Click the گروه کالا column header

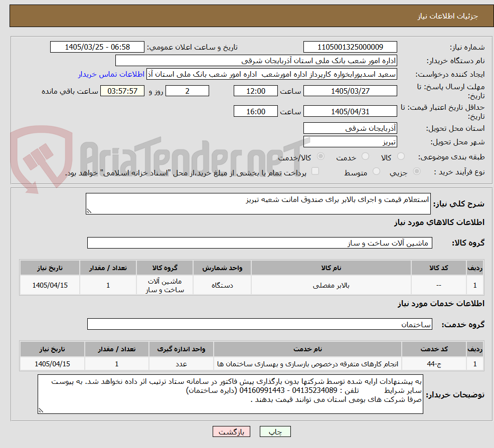pos(164,268)
